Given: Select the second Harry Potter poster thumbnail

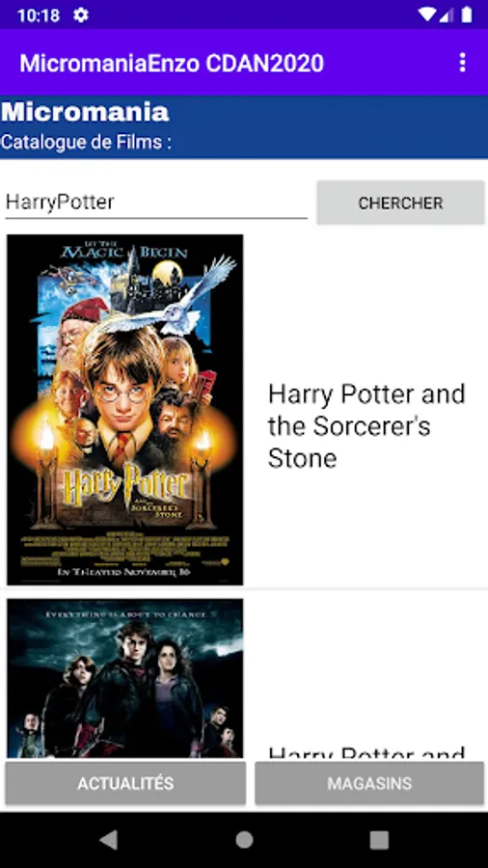Looking at the screenshot, I should pyautogui.click(x=125, y=678).
